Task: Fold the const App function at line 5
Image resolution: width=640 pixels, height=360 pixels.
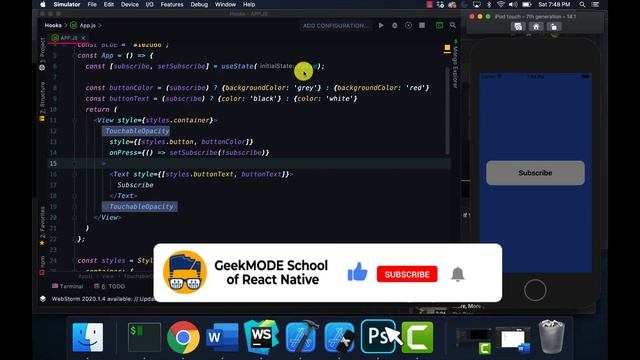Action: pyautogui.click(x=74, y=56)
